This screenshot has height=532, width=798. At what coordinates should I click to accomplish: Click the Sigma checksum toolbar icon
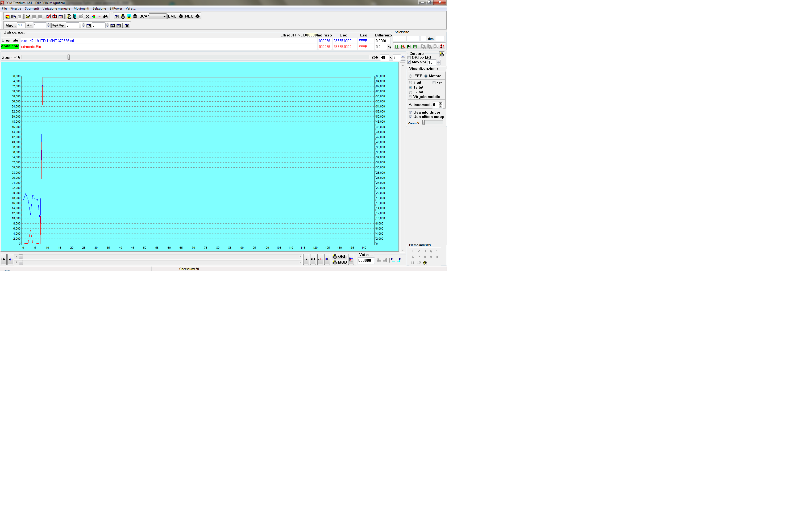(x=87, y=16)
